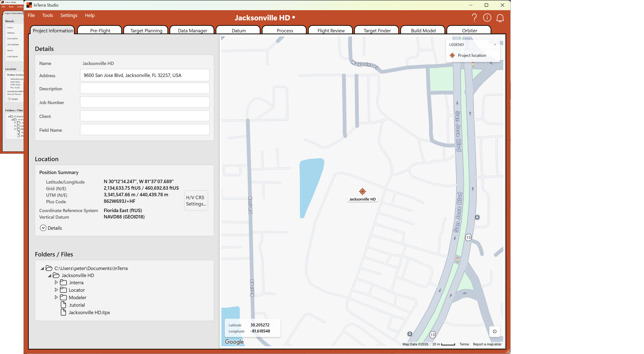
Task: Click the Field Name input field
Action: point(145,130)
